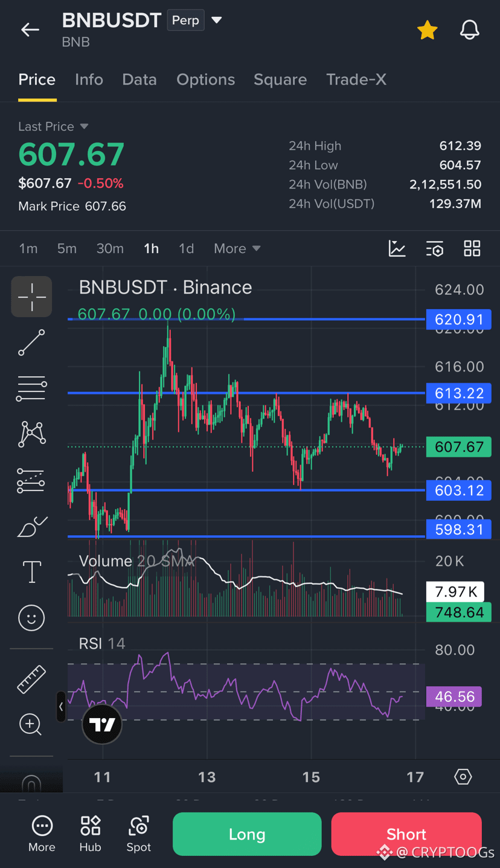This screenshot has height=868, width=500.
Task: Select the text annotation tool
Action: point(31,571)
